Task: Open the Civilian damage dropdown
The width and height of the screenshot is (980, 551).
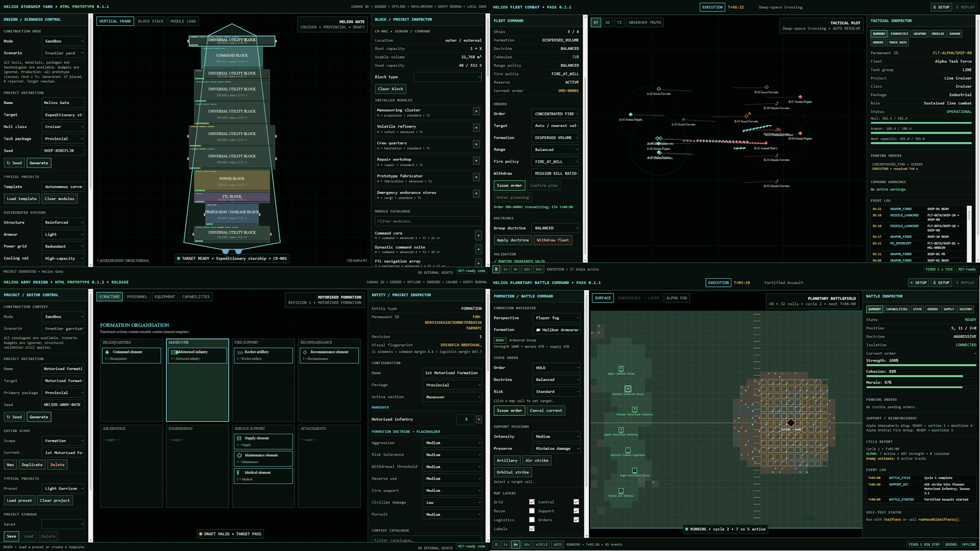Action: (452, 503)
